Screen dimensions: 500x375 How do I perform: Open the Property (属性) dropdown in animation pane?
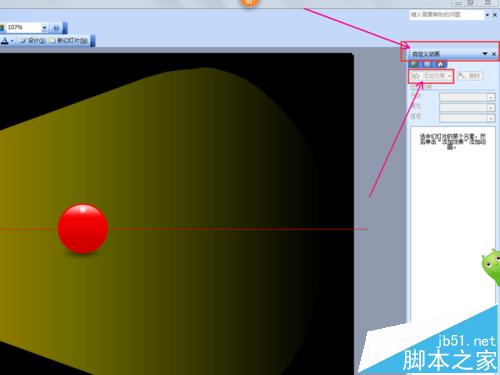(467, 108)
